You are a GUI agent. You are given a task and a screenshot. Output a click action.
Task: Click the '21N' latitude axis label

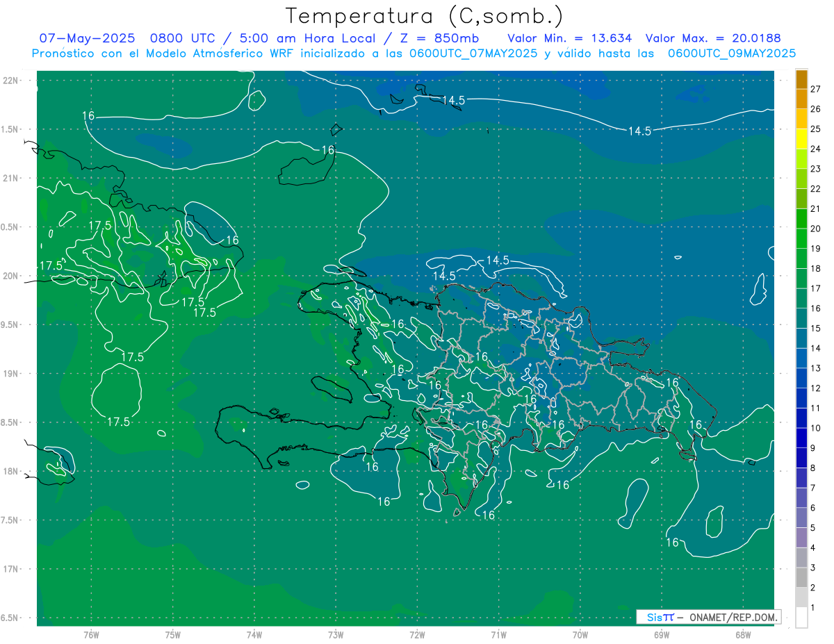click(11, 179)
